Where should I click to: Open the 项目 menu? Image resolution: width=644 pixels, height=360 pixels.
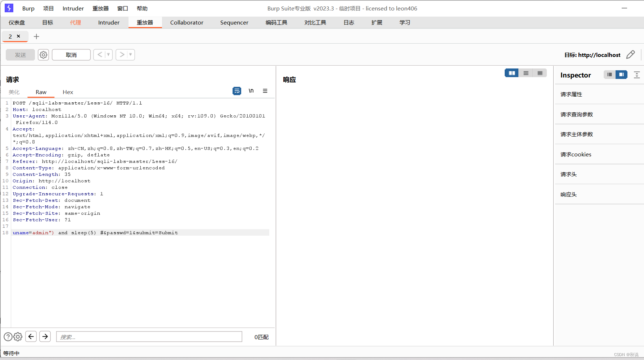(48, 8)
